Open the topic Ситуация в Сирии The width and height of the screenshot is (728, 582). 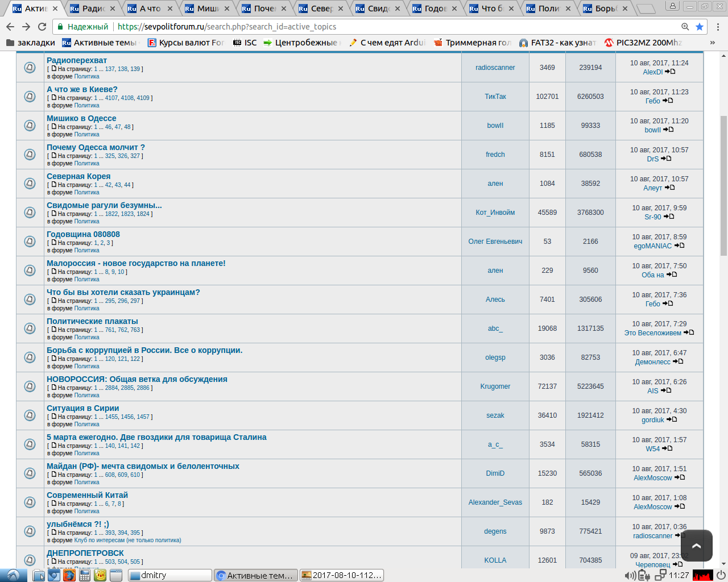tap(82, 408)
